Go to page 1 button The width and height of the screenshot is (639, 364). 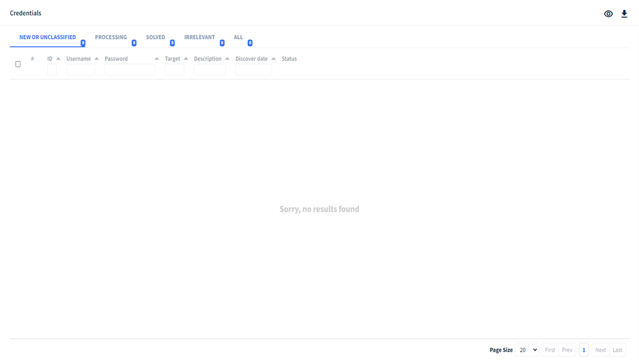(584, 350)
